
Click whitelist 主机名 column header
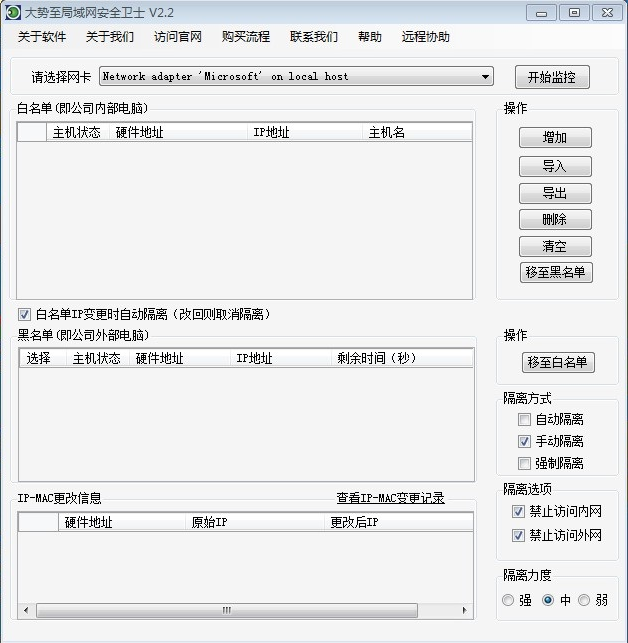(417, 132)
